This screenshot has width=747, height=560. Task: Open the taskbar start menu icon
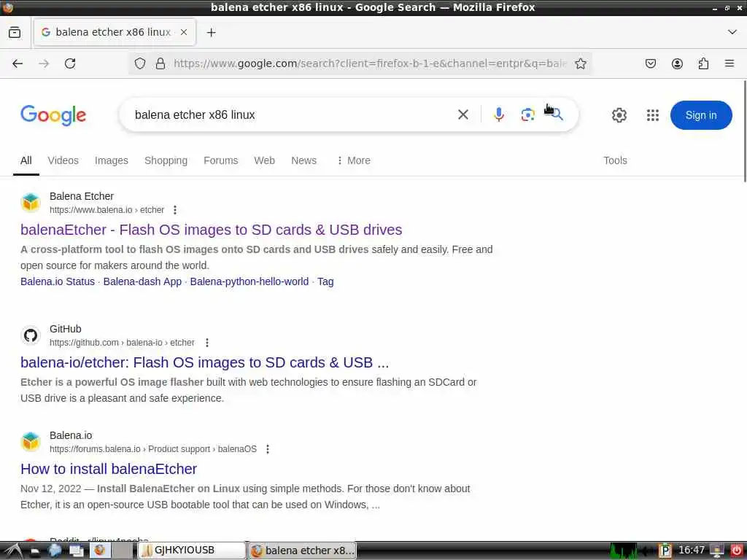13,551
